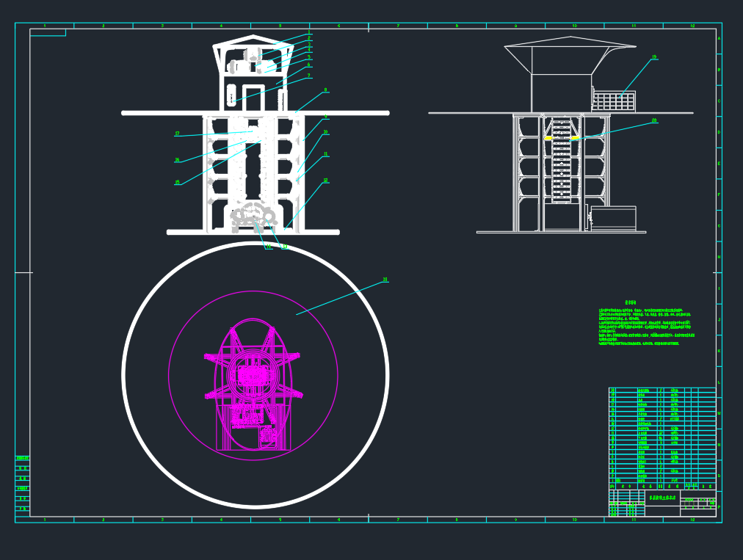743x560 pixels.
Task: Pick callout number 17 label
Action: click(x=177, y=134)
